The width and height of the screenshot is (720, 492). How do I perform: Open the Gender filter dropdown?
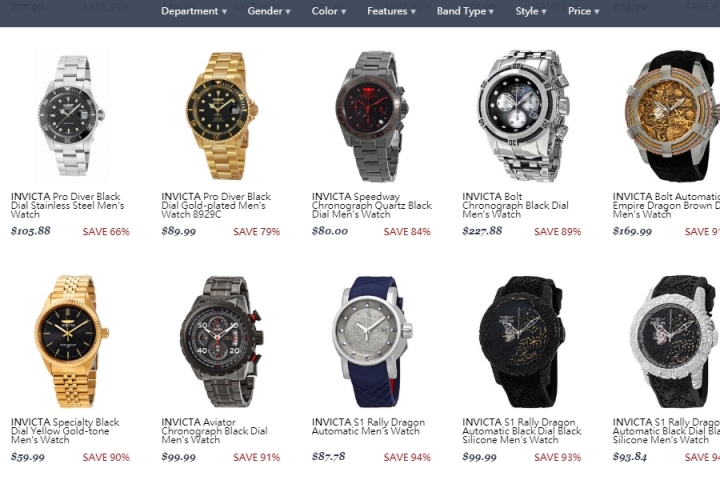click(x=269, y=11)
